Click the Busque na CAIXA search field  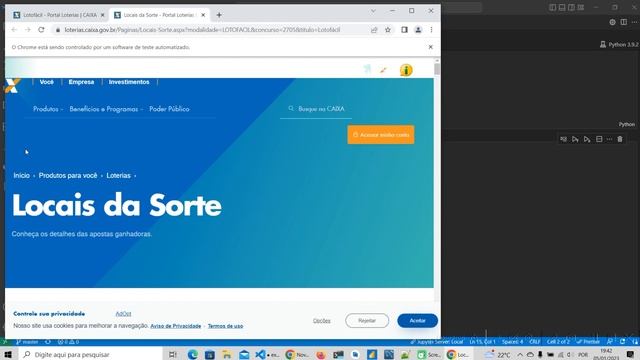click(x=316, y=109)
